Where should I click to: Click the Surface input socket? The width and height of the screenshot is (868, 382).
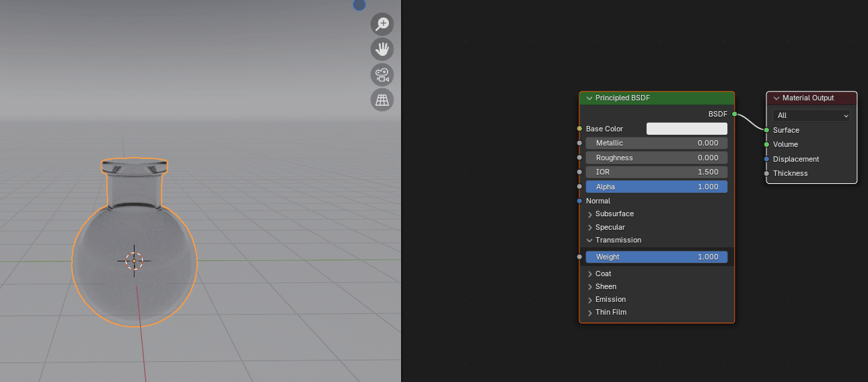coord(766,130)
